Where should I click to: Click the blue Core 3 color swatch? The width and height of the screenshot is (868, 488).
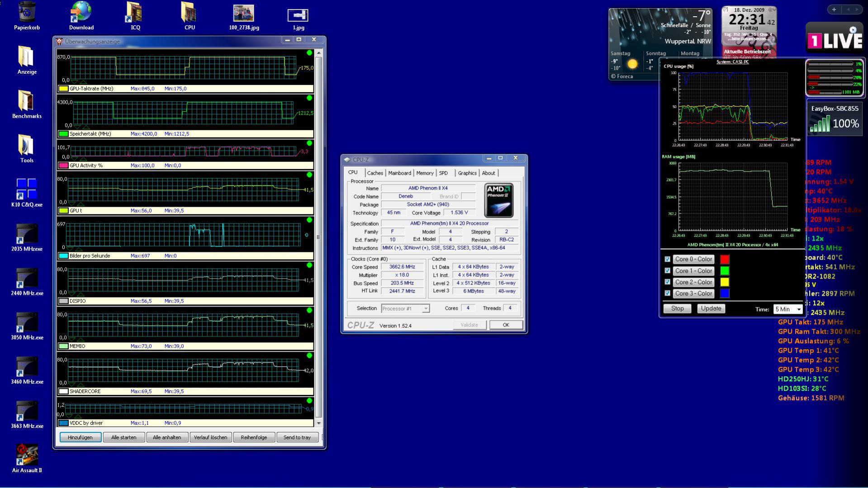[x=725, y=294]
